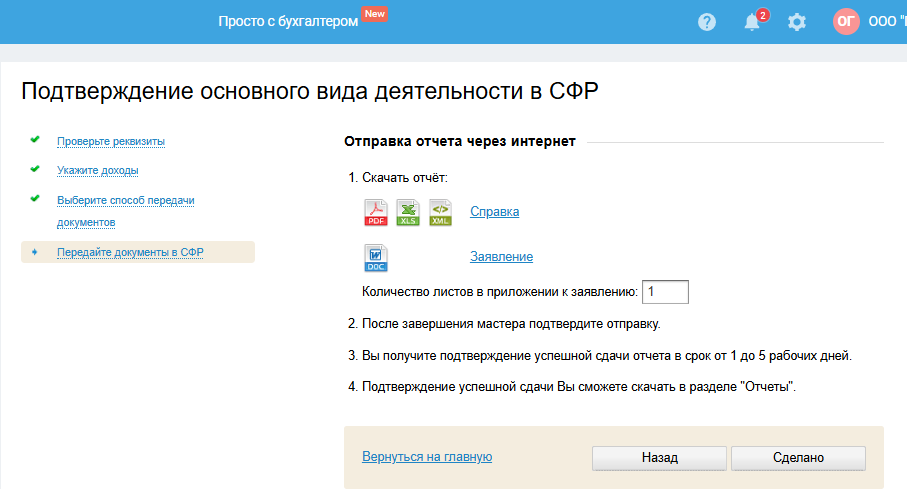Open Просто с бухгалтером in top bar
Screen dimensions: 907x489
click(288, 22)
